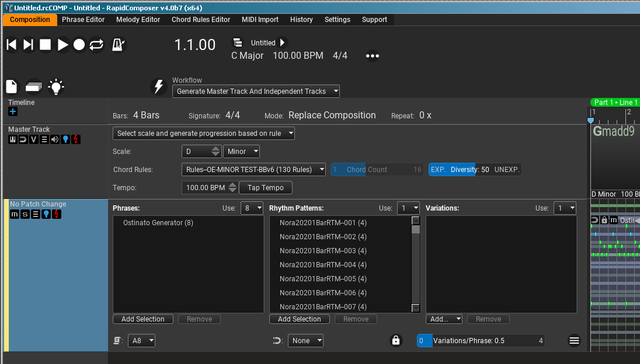640x364 pixels.
Task: Open the Phrases Use count dropdown
Action: 252,208
